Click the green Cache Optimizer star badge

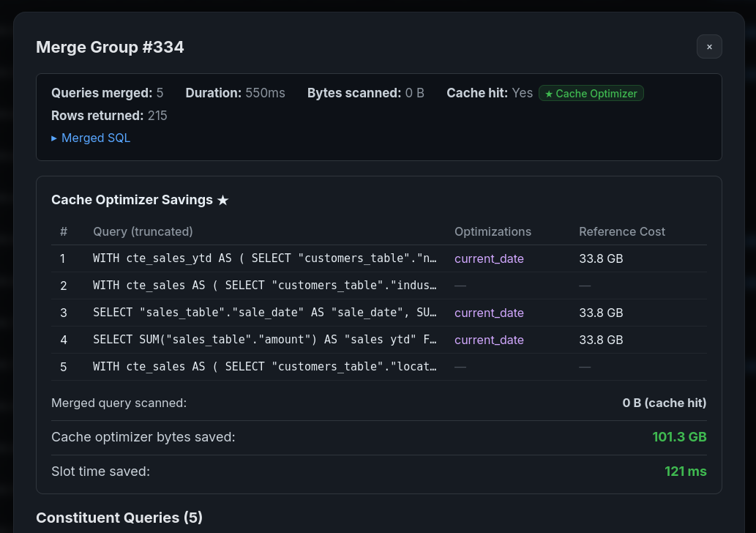tap(591, 93)
